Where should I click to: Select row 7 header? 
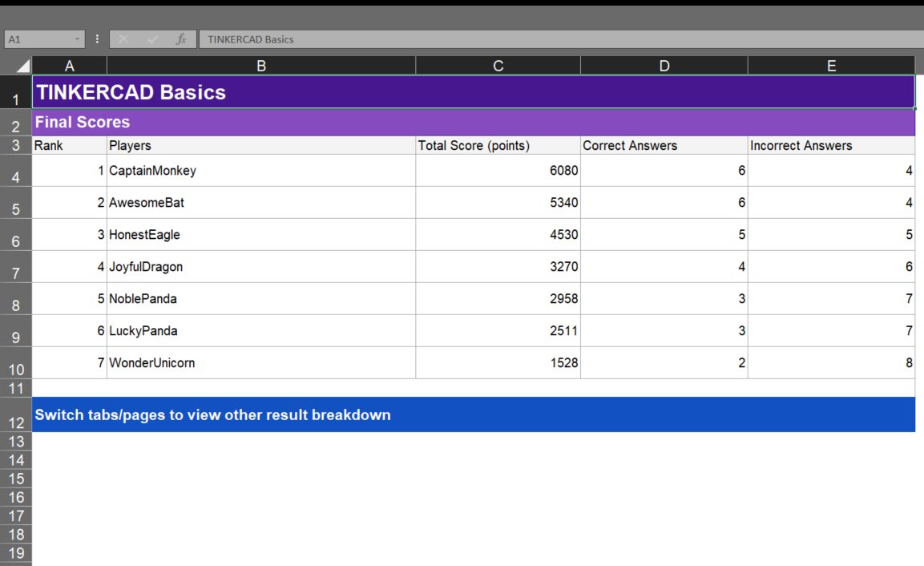[x=16, y=267]
